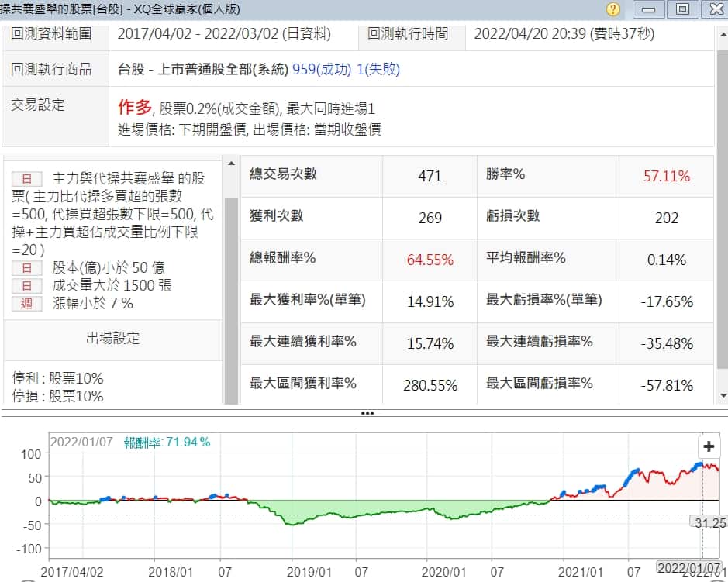728x582 pixels.
Task: Click the 出場設定 section header
Action: click(x=112, y=339)
